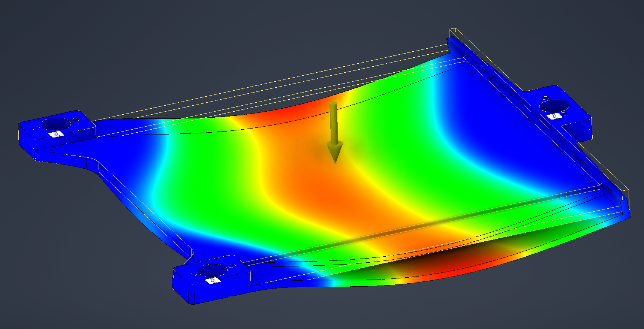The height and width of the screenshot is (329, 644).
Task: Select small hole above right tab bore
Action: point(545,98)
